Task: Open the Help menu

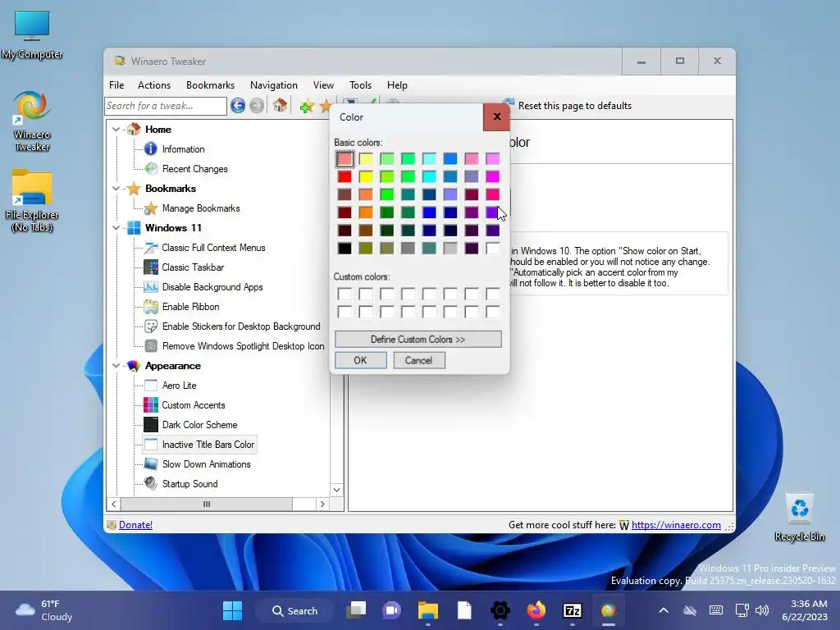Action: pos(397,85)
